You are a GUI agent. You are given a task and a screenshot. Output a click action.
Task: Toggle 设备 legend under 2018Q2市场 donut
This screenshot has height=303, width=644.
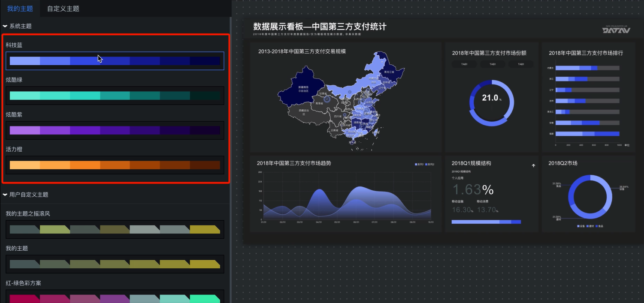(581, 226)
